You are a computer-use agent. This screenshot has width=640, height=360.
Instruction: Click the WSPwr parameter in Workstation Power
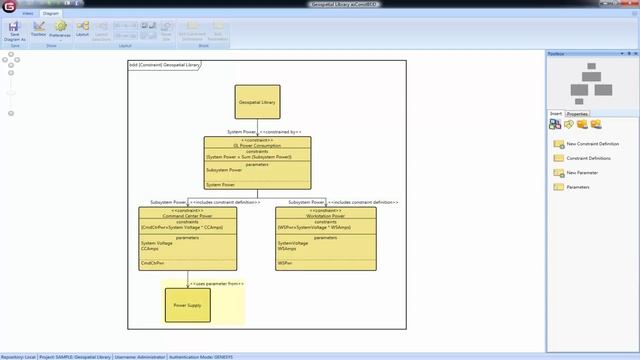pyautogui.click(x=285, y=263)
